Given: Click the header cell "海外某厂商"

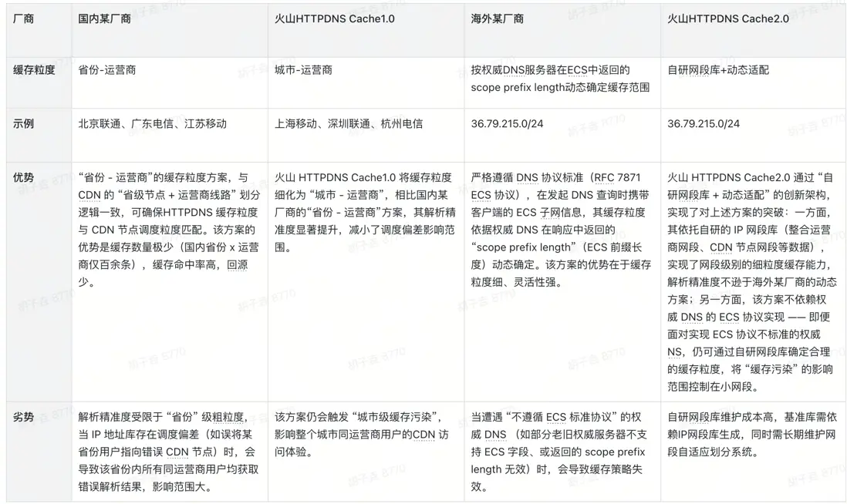Looking at the screenshot, I should (x=497, y=19).
